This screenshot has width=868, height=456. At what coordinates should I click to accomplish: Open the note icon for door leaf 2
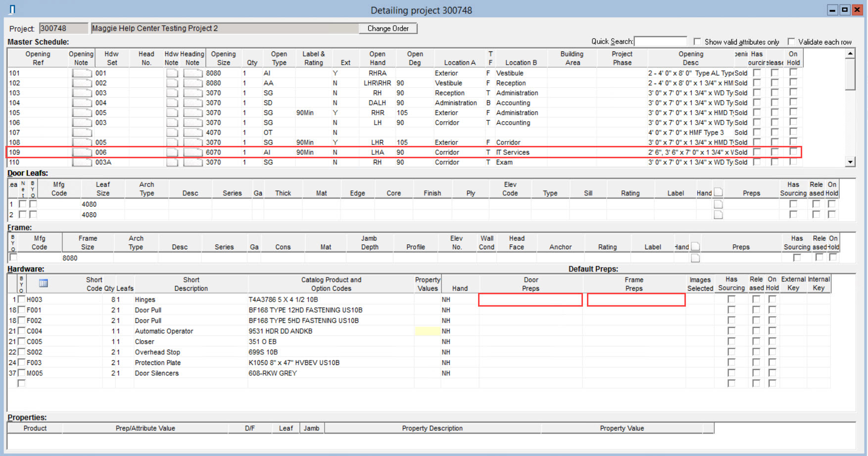click(x=718, y=215)
